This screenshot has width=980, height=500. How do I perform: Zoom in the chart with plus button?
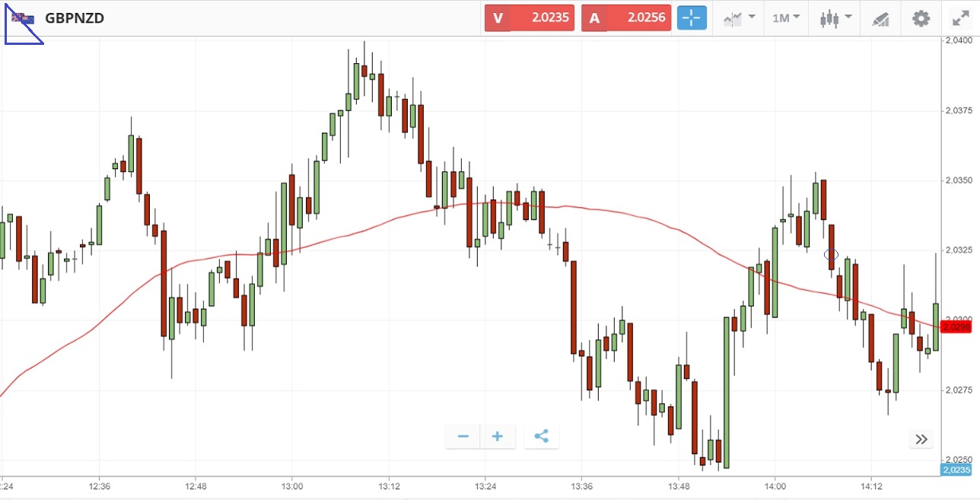(498, 436)
